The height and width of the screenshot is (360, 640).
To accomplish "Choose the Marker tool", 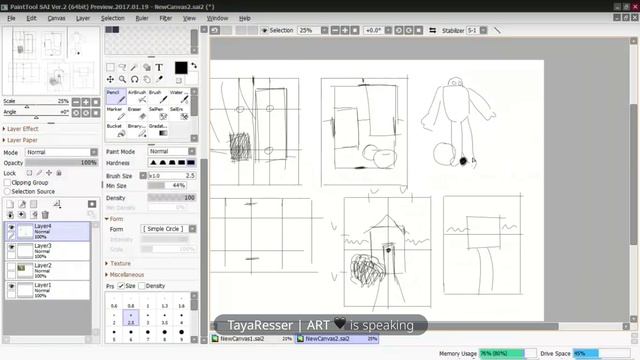I will coord(116,114).
